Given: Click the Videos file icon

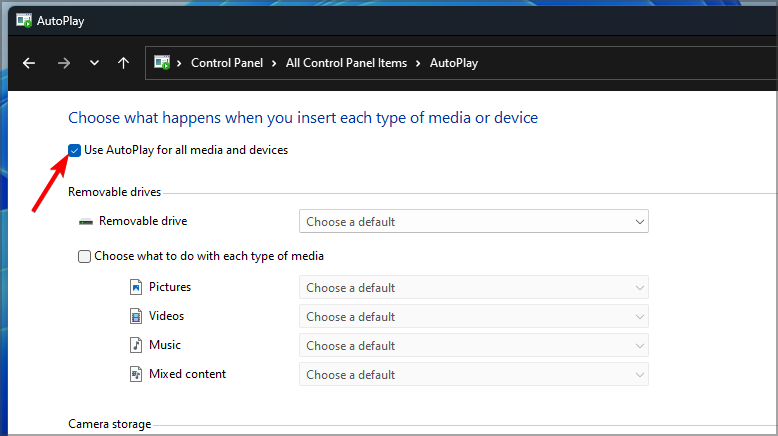Looking at the screenshot, I should pyautogui.click(x=135, y=316).
